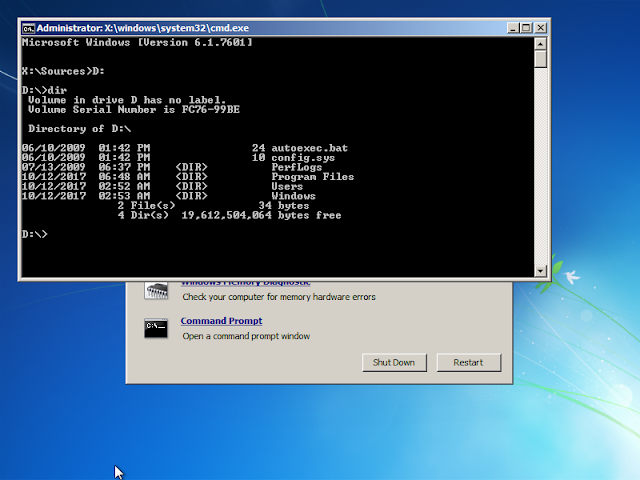Click the 'autoexec.bat' file entry

point(309,148)
